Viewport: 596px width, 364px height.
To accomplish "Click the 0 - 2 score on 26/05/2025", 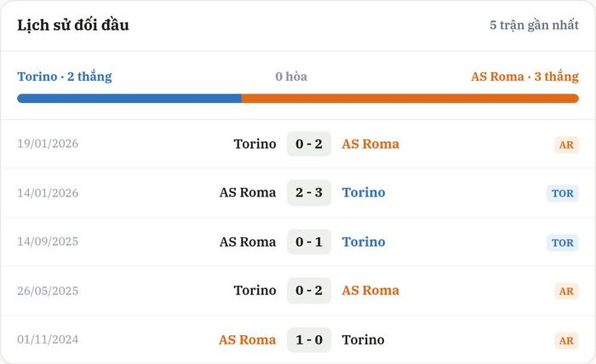I will coord(309,290).
